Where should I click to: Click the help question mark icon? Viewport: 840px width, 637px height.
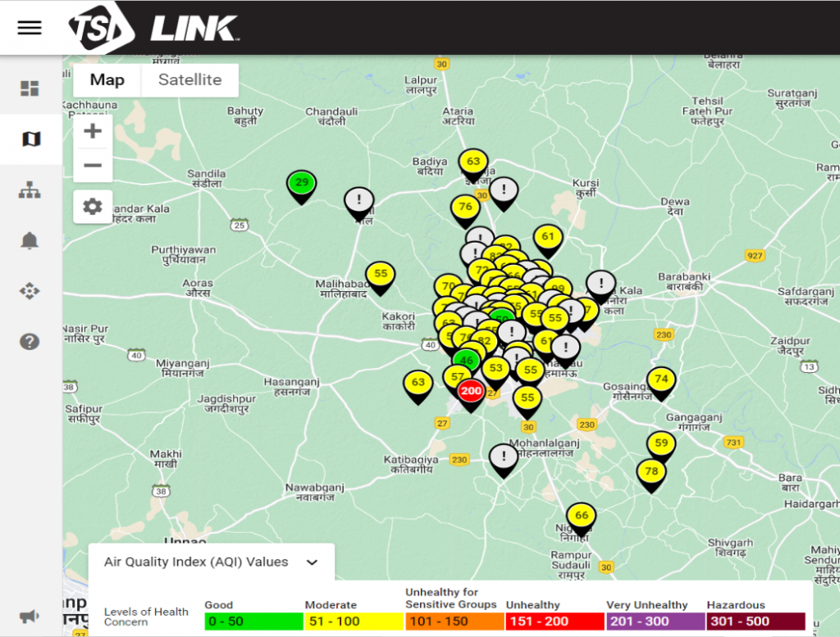coord(30,341)
